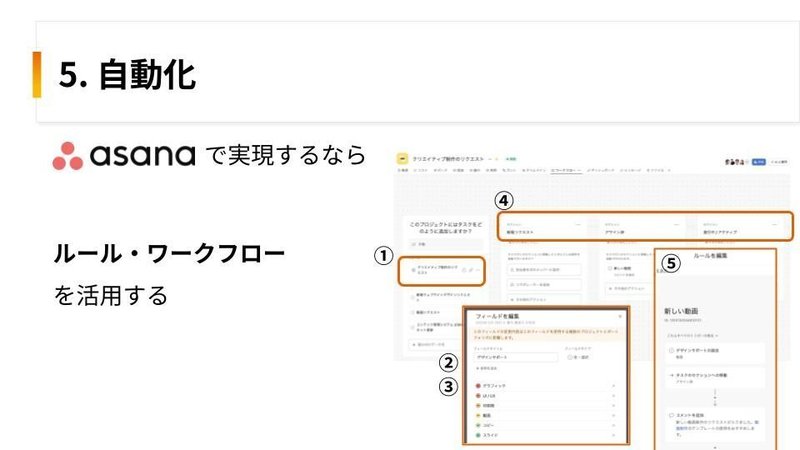Tick the 新しい動画 rule checkbox

click(610, 268)
